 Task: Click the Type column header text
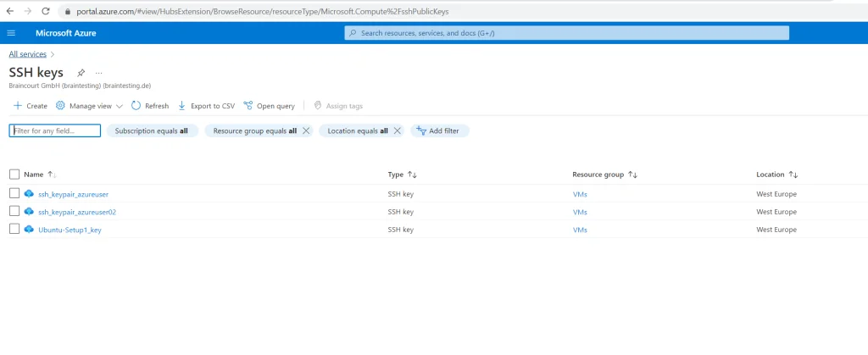pos(396,175)
